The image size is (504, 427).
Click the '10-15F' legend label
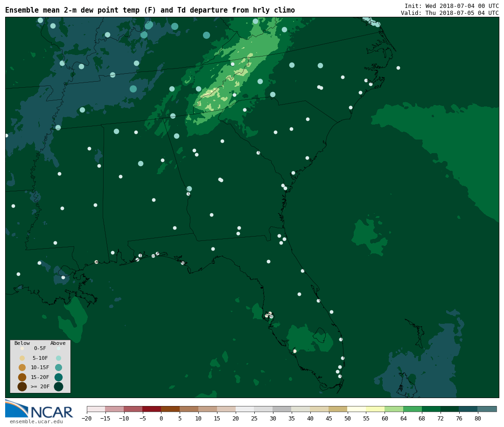point(40,368)
